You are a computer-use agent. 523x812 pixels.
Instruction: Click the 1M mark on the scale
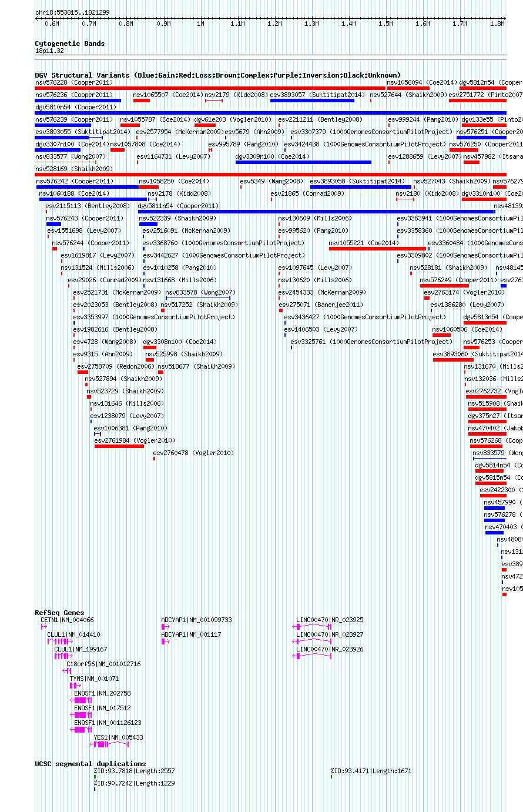[200, 24]
